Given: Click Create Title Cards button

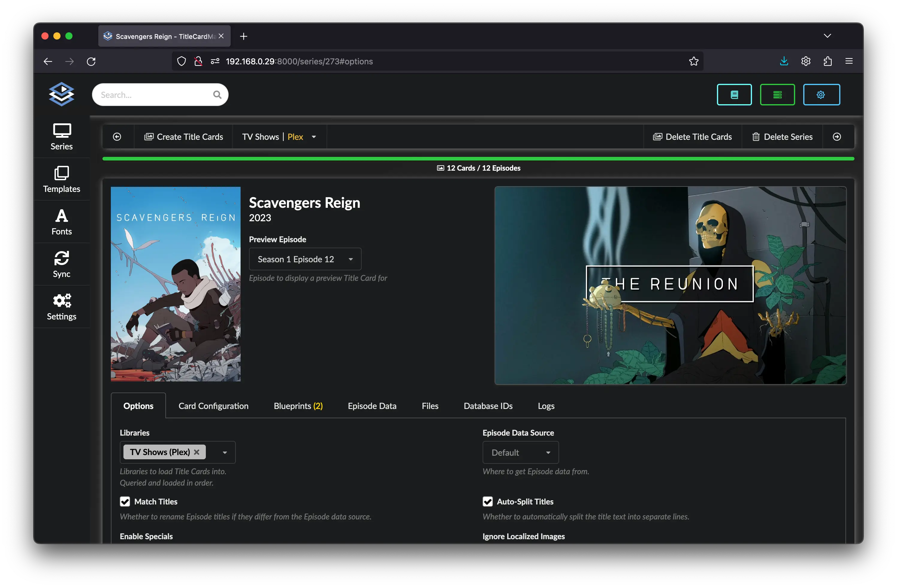Looking at the screenshot, I should pyautogui.click(x=183, y=137).
